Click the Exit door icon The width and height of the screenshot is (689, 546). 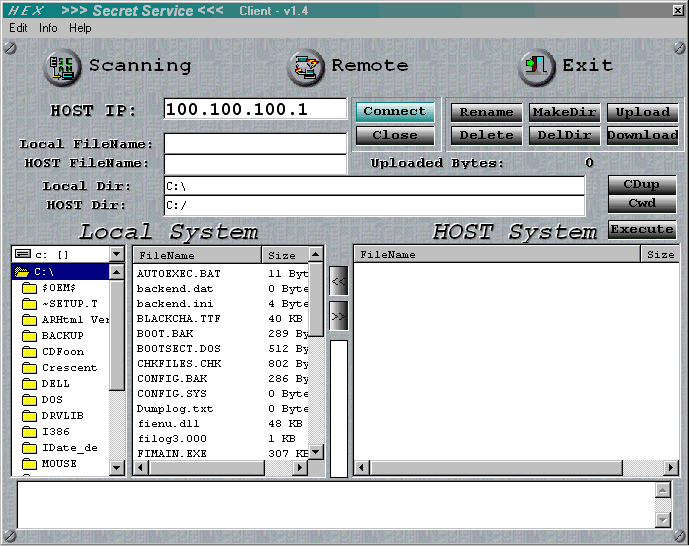tap(537, 67)
